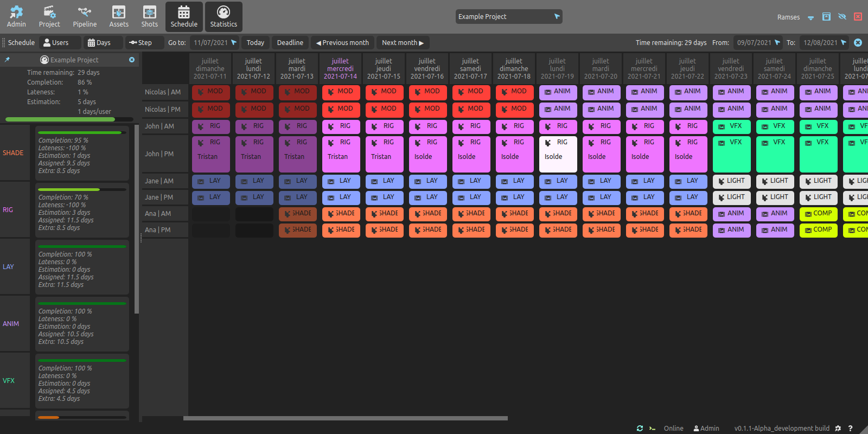Jump to Next month
The image size is (868, 434).
pyautogui.click(x=403, y=43)
